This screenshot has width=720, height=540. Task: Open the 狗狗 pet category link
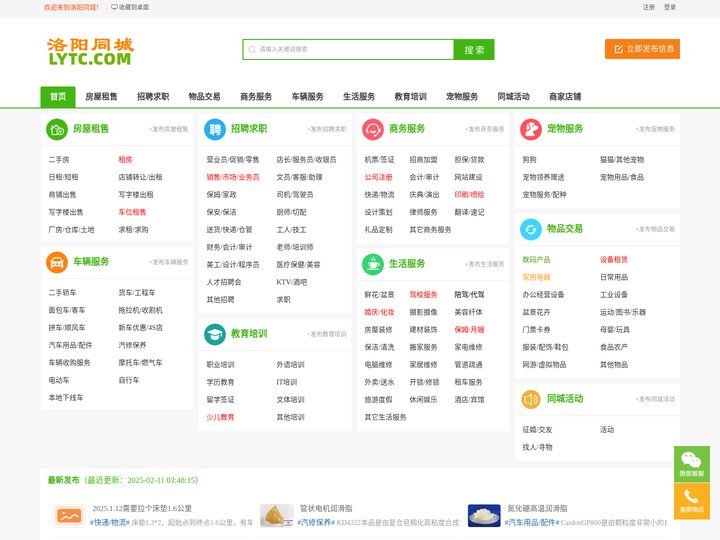[x=529, y=160]
